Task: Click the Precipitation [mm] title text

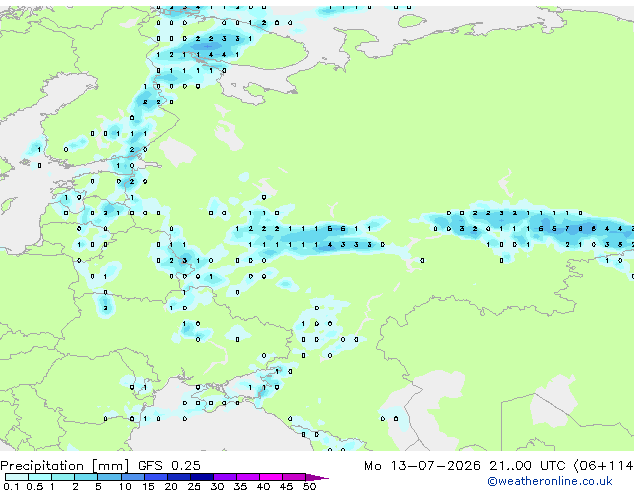Action: [65, 466]
